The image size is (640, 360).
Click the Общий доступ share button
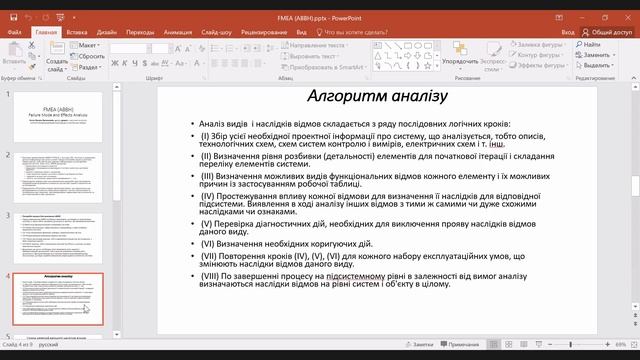[607, 32]
